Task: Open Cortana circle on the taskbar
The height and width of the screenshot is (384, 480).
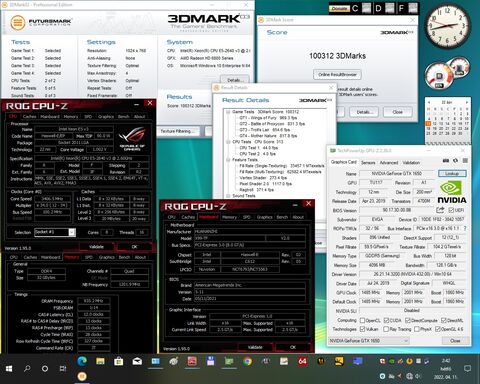Action: pyautogui.click(x=45, y=368)
